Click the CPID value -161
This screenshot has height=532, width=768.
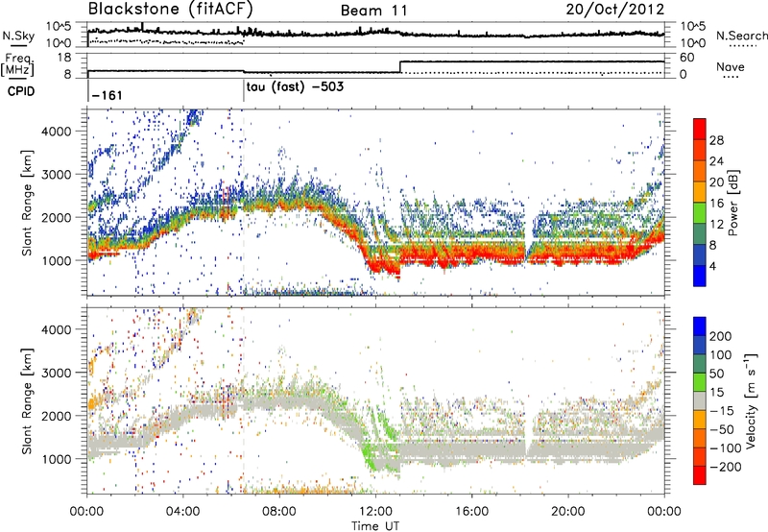(x=107, y=95)
